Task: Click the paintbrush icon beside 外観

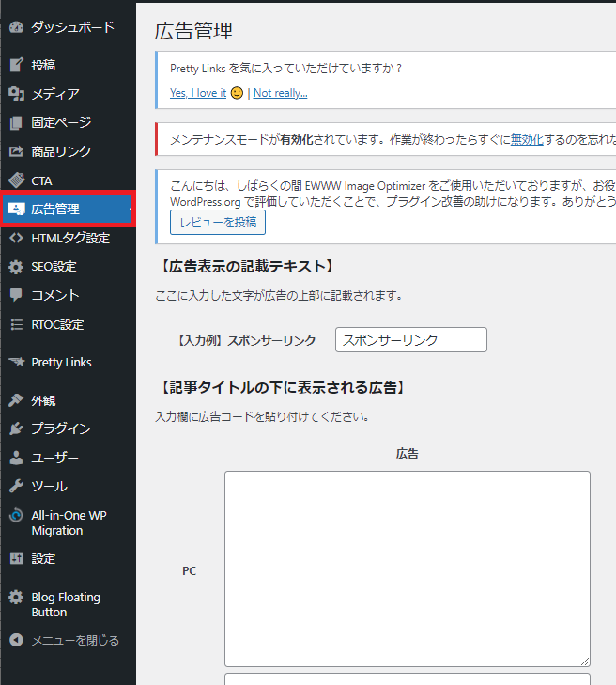Action: 16,400
